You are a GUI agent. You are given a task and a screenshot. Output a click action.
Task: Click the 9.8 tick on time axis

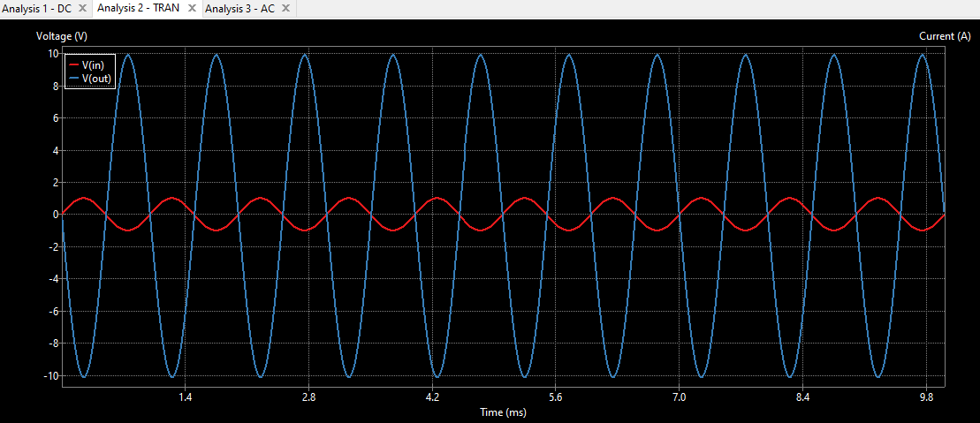click(925, 398)
